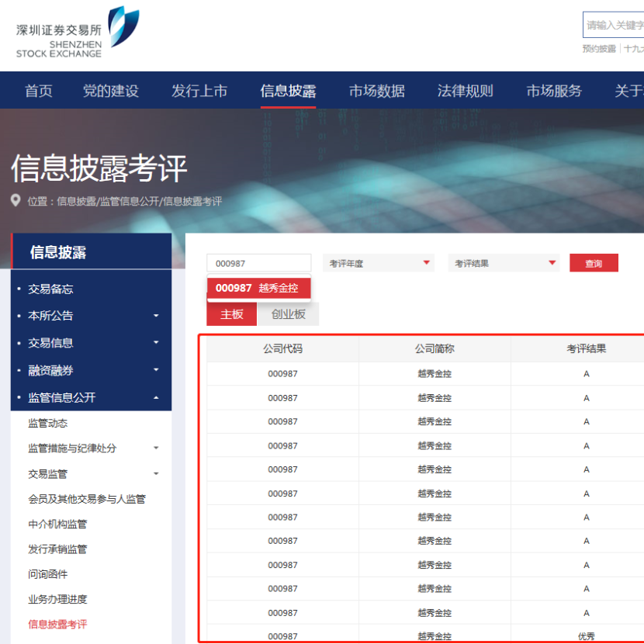Expand the 交易信息 sidebar section
Viewport: 644px width, 644px height.
click(x=92, y=343)
